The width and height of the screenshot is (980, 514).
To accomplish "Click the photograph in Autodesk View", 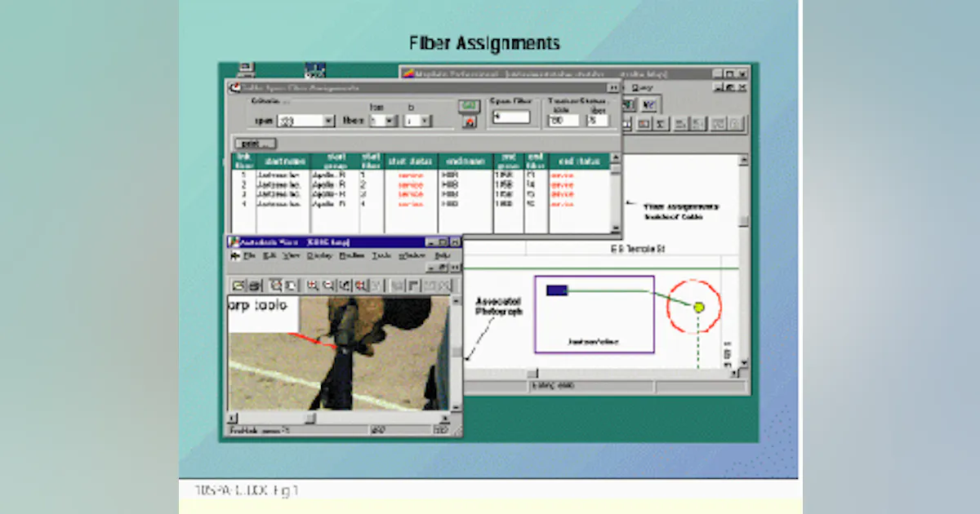I will tap(339, 353).
